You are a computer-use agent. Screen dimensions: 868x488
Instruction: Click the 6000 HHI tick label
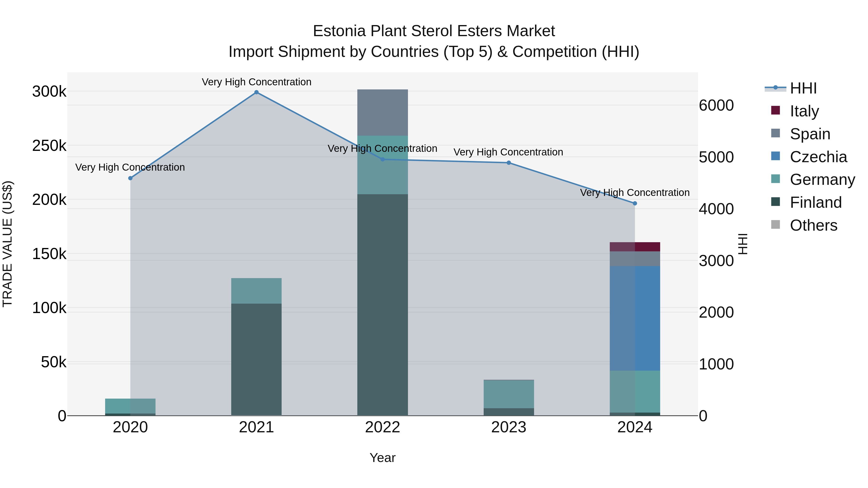[x=716, y=105]
